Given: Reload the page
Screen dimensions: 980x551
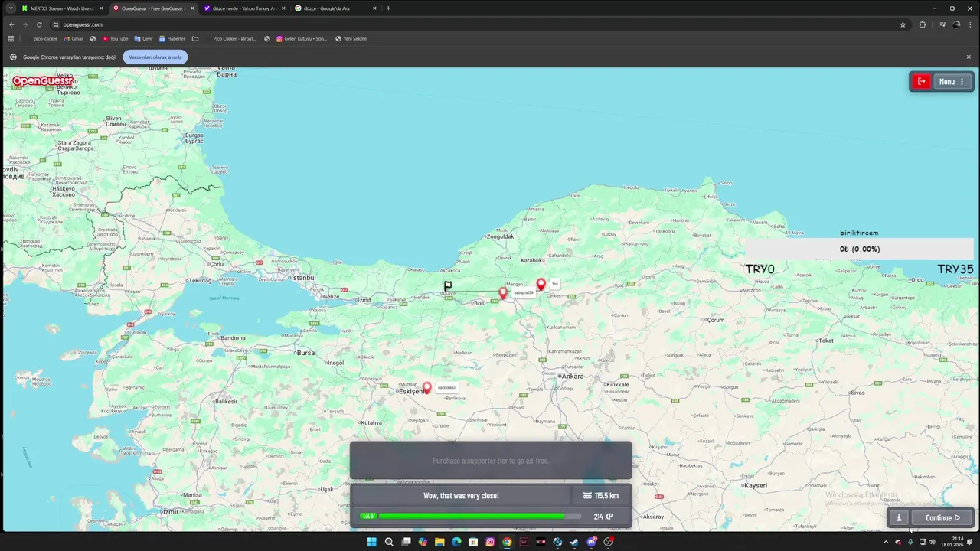Looking at the screenshot, I should tap(39, 24).
